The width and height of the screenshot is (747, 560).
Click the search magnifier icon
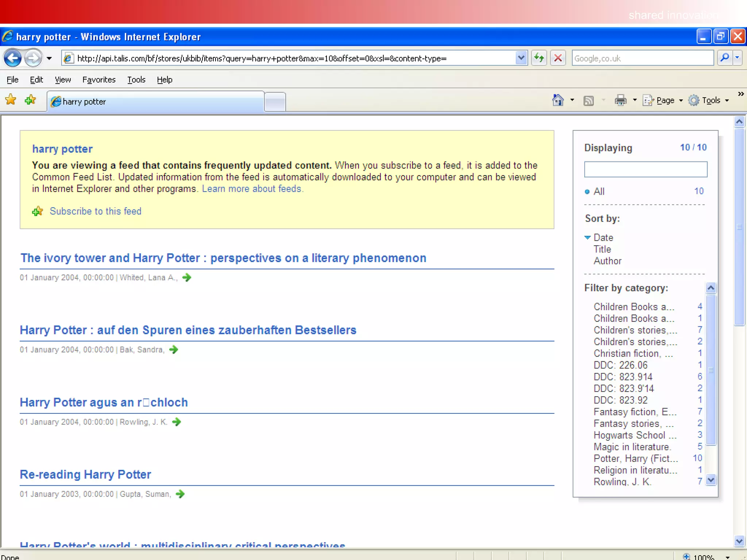coord(725,58)
